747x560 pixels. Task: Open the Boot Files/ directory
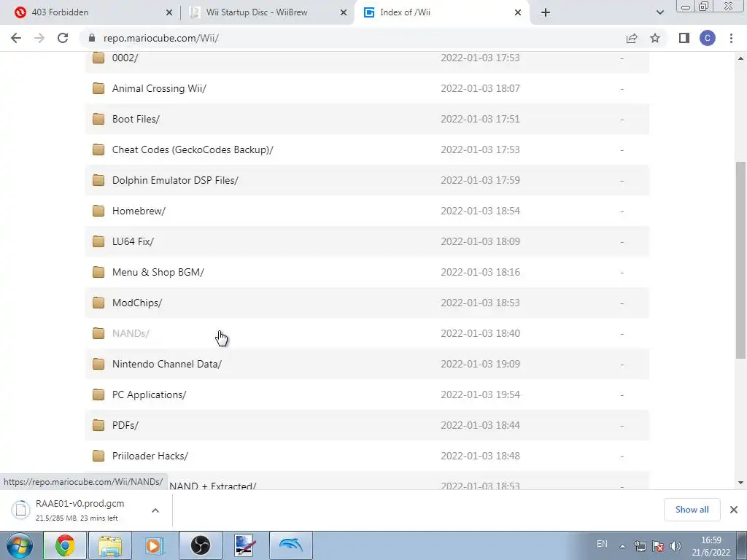tap(136, 119)
